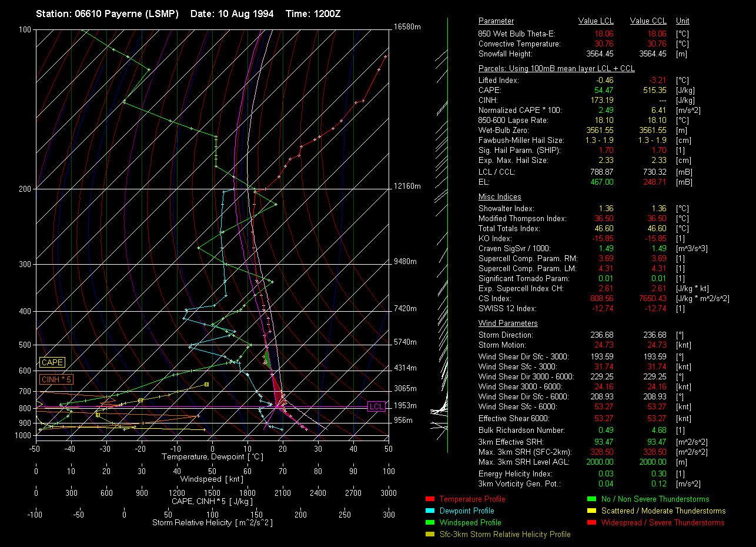The image size is (756, 547).
Task: Click the red Widespread / Severe Thunderstorms swatch
Action: click(x=591, y=523)
